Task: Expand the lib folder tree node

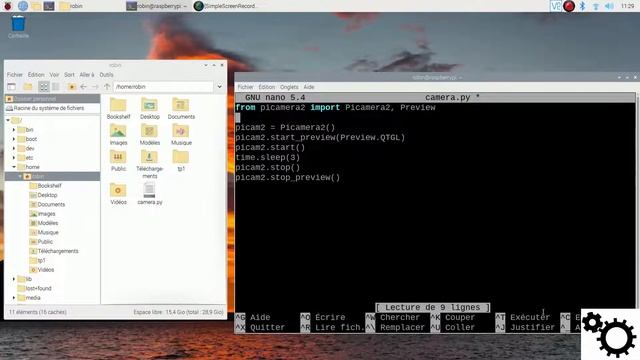Action: [x=14, y=279]
